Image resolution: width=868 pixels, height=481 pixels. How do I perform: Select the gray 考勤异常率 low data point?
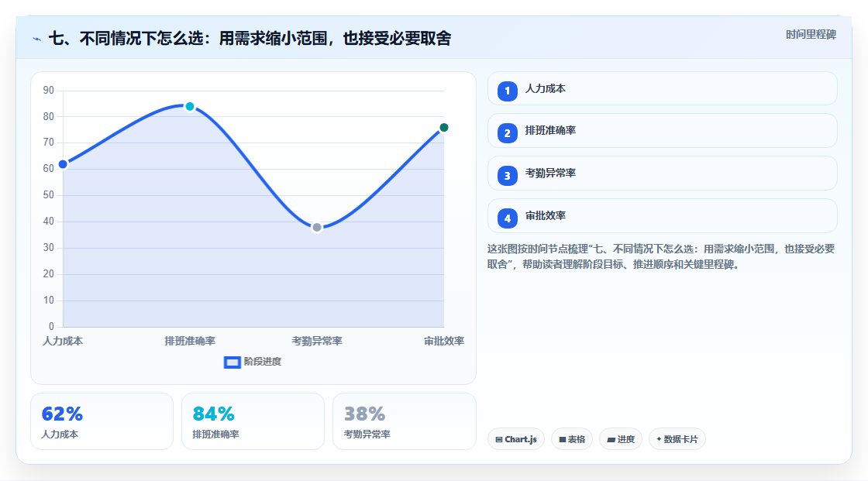coord(317,228)
